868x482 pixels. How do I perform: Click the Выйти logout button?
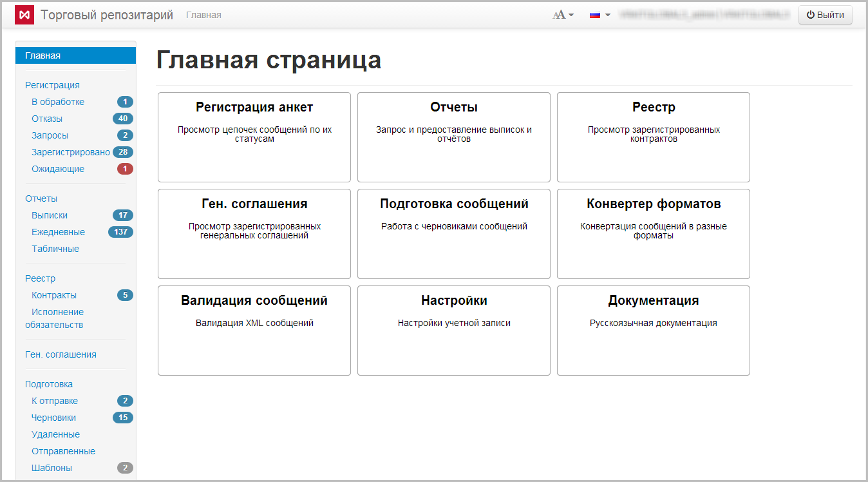pos(825,15)
